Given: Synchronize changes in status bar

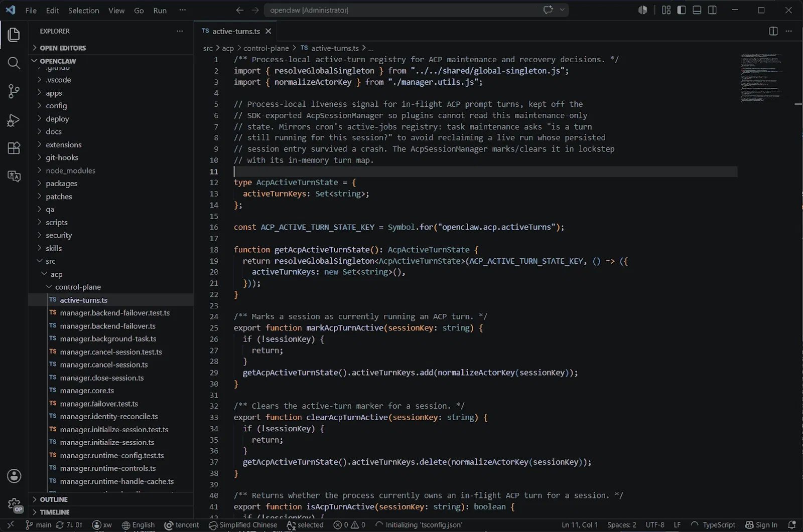Looking at the screenshot, I should [x=69, y=525].
